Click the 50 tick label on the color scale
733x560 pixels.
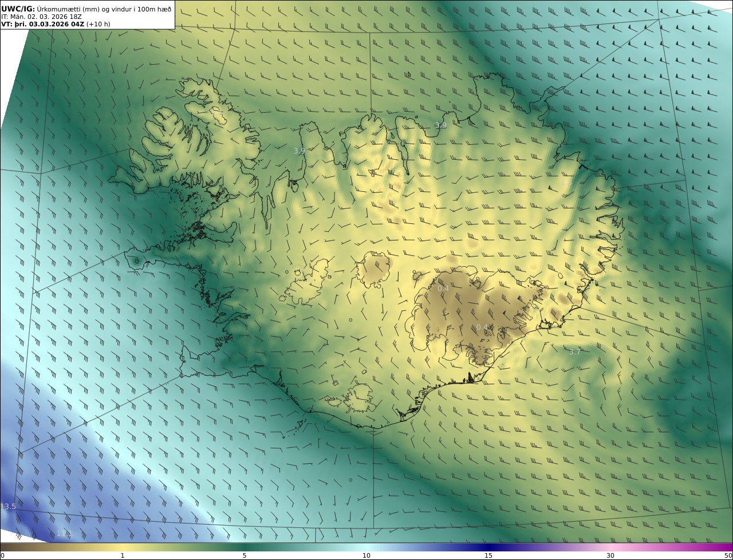728,555
